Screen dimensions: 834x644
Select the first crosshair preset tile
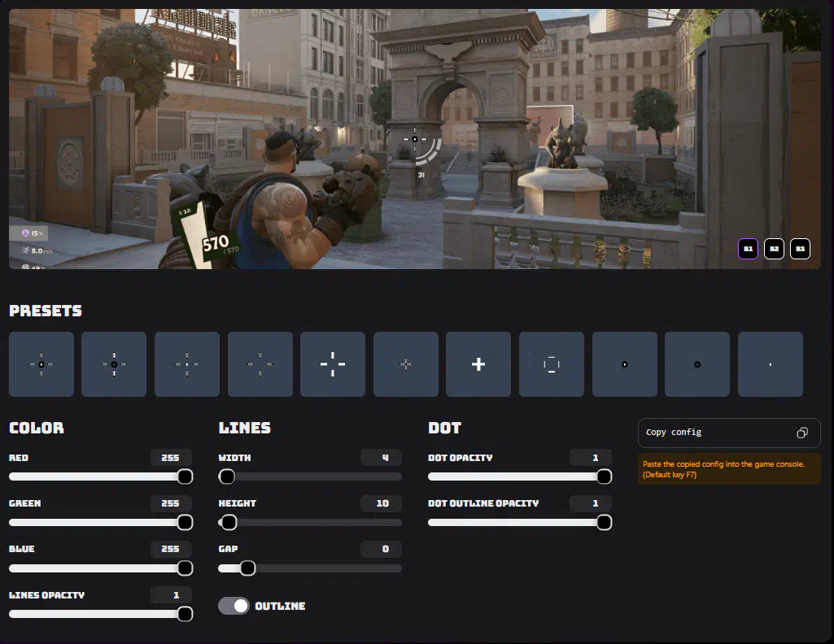41,364
